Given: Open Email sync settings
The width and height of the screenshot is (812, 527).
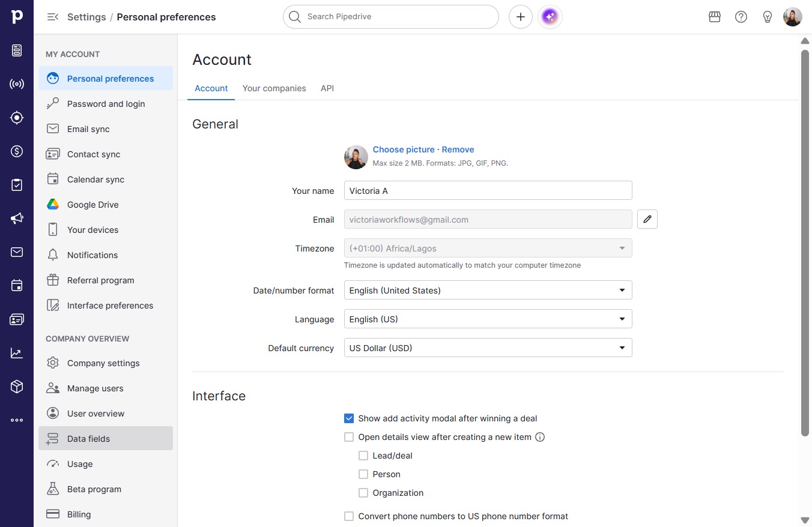Looking at the screenshot, I should (x=106, y=129).
